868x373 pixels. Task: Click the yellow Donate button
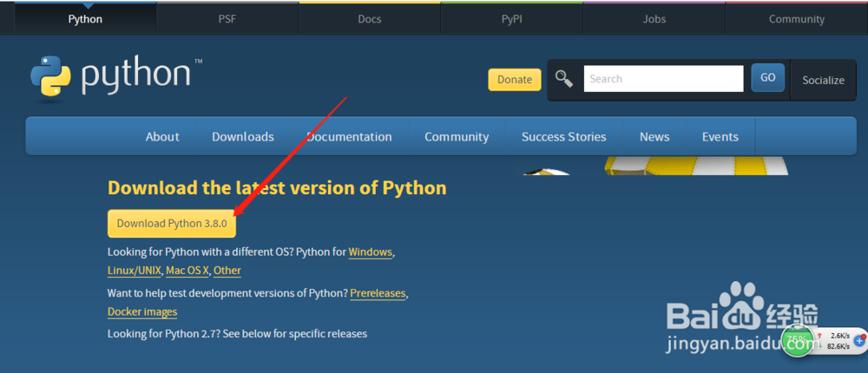tap(515, 79)
